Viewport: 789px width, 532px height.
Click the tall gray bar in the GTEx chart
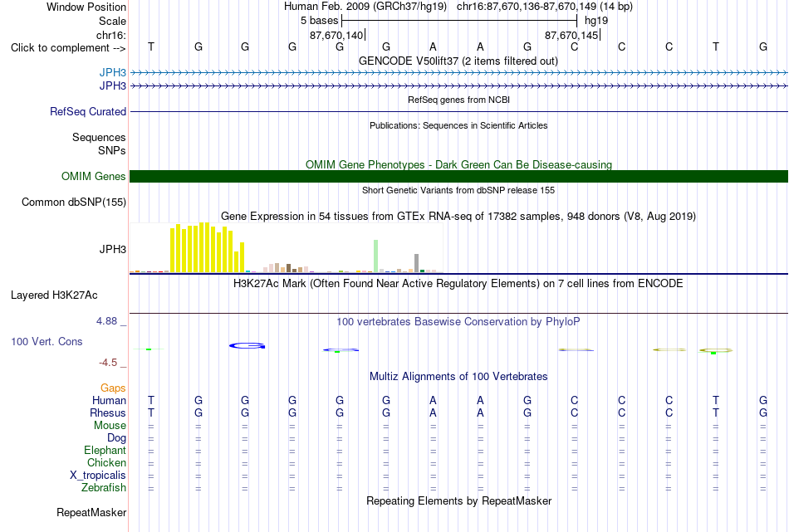coord(417,263)
